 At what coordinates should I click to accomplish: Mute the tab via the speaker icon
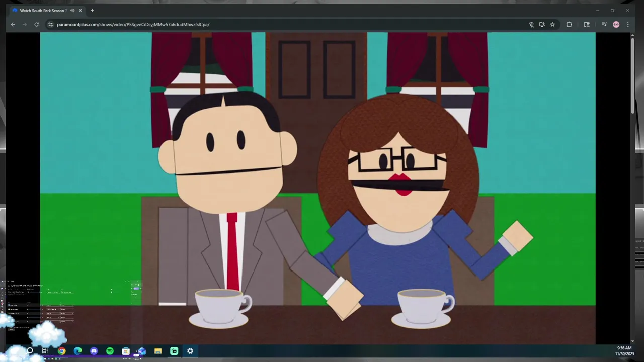[72, 10]
